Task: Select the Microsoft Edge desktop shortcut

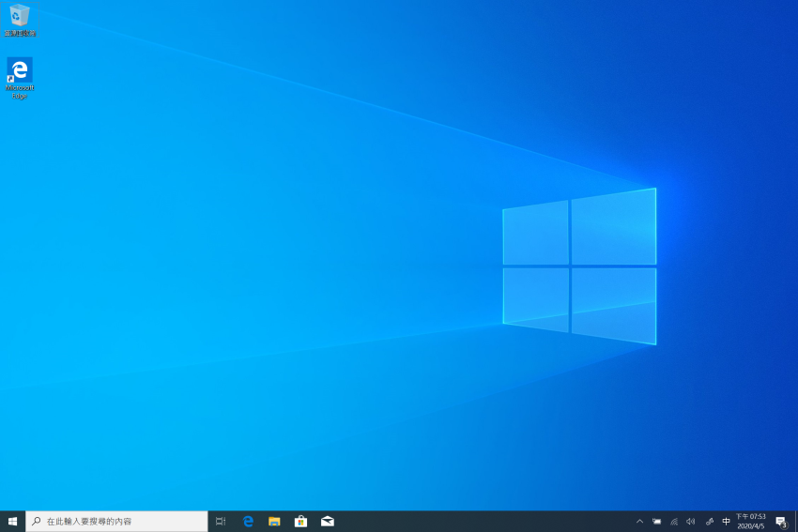Action: coord(20,78)
